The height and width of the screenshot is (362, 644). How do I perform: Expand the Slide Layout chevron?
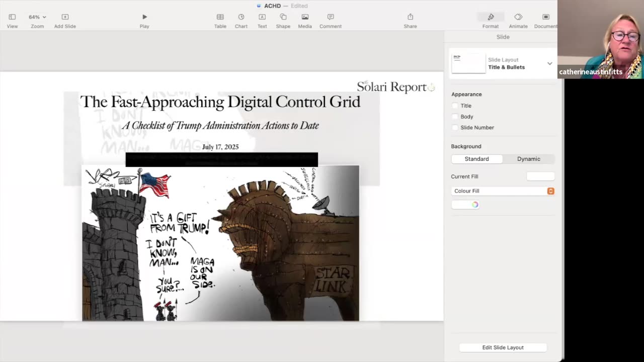(549, 63)
